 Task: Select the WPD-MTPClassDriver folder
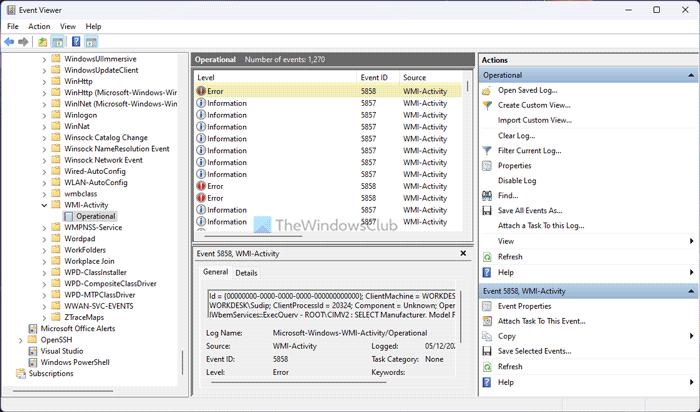(x=100, y=295)
